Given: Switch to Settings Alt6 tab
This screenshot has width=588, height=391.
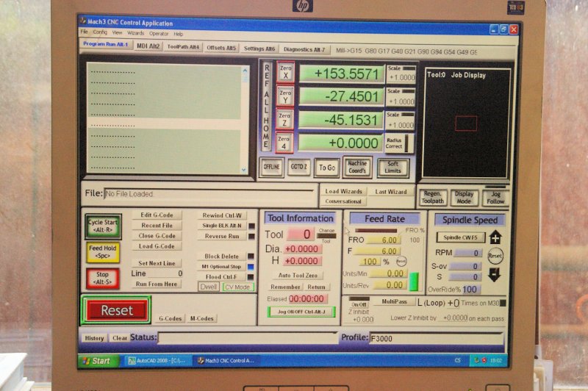Looking at the screenshot, I should 259,49.
